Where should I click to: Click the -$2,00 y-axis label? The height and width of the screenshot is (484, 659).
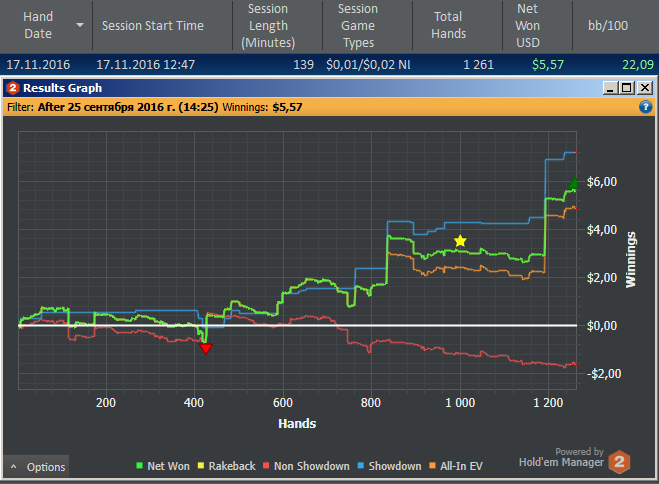pos(604,374)
